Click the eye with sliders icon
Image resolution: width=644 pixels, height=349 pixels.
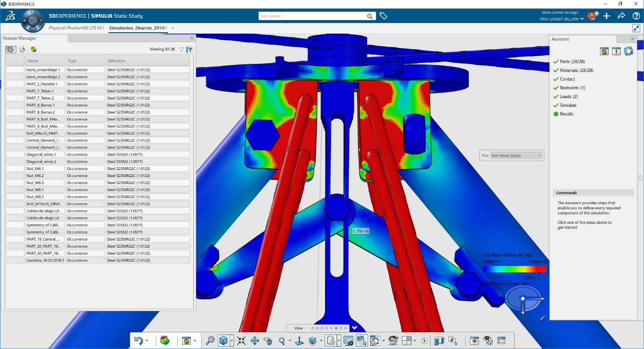488,341
